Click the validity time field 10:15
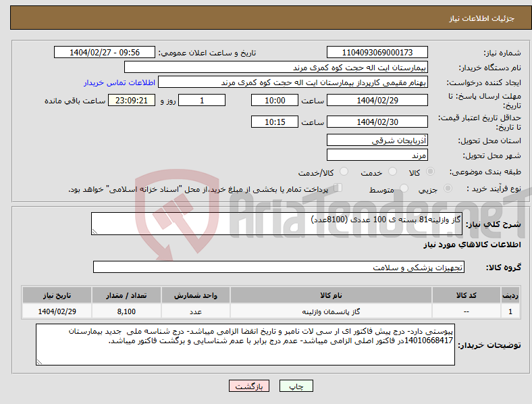Screen dimensions: 532x404 (x=275, y=122)
